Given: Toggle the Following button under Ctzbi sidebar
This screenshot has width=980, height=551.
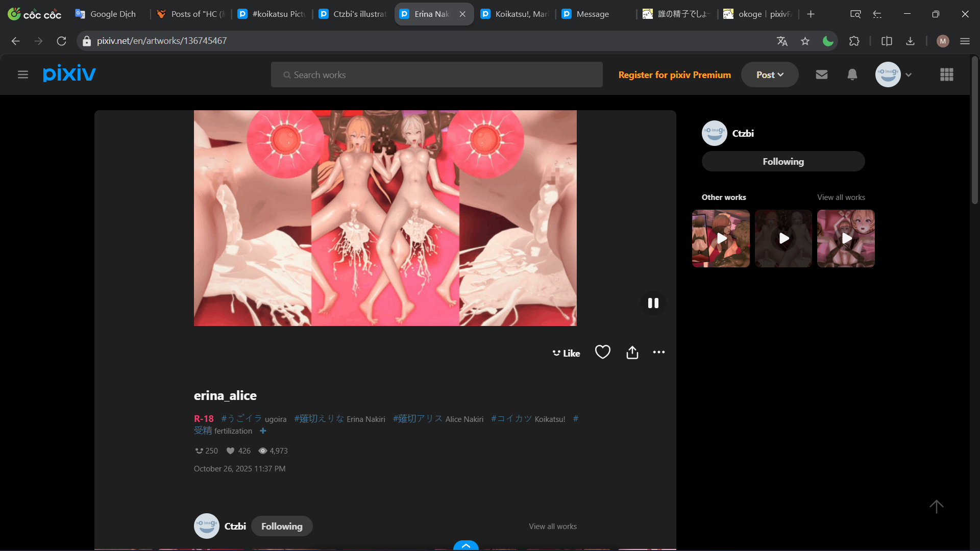Looking at the screenshot, I should pos(783,162).
